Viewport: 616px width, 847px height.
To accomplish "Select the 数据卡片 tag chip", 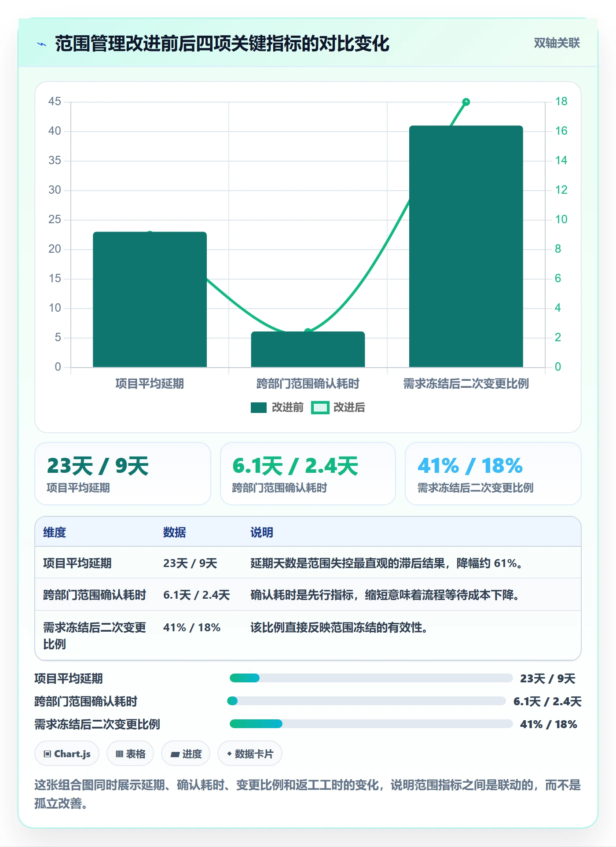I will (x=250, y=754).
